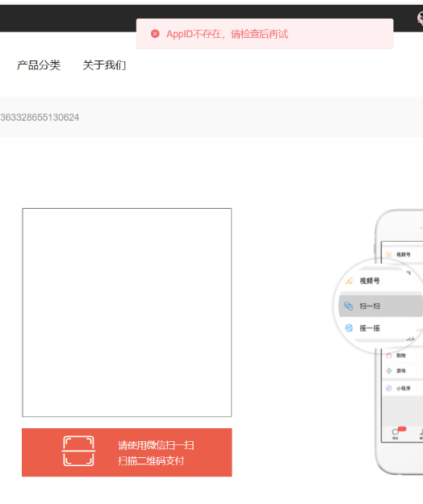The image size is (423, 504).
Task: Click the 扫一扫 scan icon
Action: pos(349,306)
